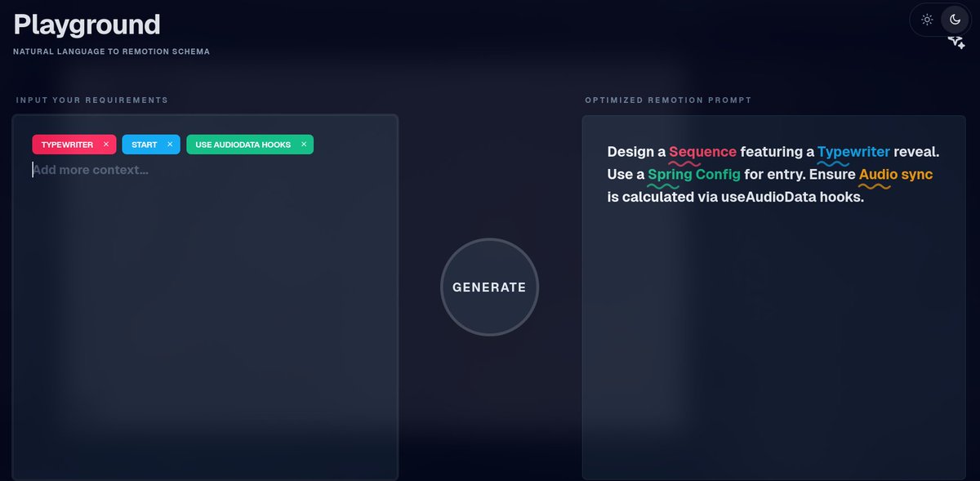Click the highlighted word 'Sequence'
Image resolution: width=980 pixels, height=481 pixels.
[702, 152]
